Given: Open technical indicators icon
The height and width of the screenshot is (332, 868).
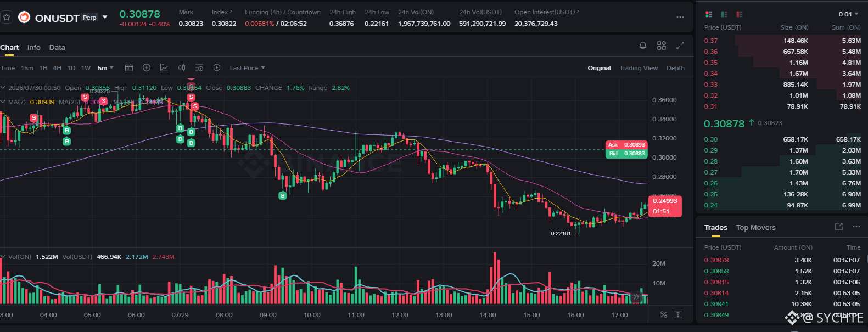Looking at the screenshot, I should pyautogui.click(x=164, y=67).
